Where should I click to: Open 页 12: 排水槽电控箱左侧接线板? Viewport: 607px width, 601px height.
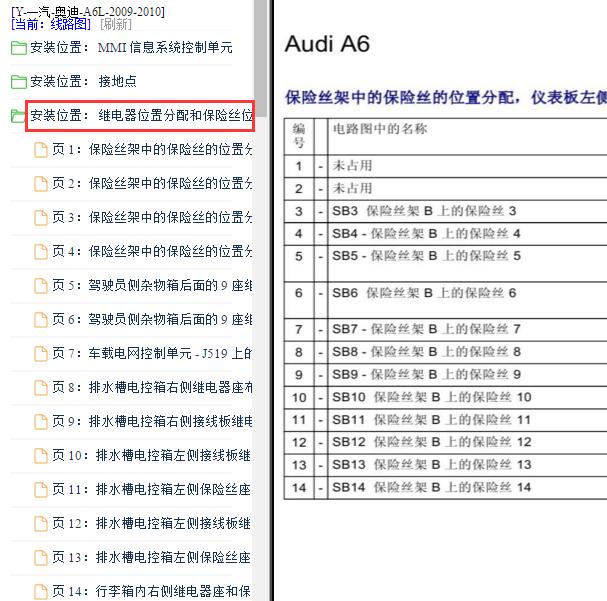coord(151,523)
